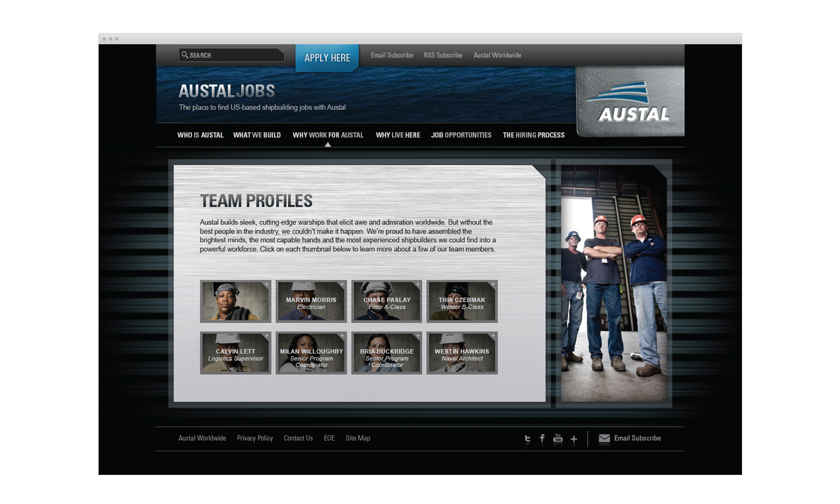Expand plus icon on Bria Buckridge card
Screen dimensions: 840x504
tap(418, 336)
